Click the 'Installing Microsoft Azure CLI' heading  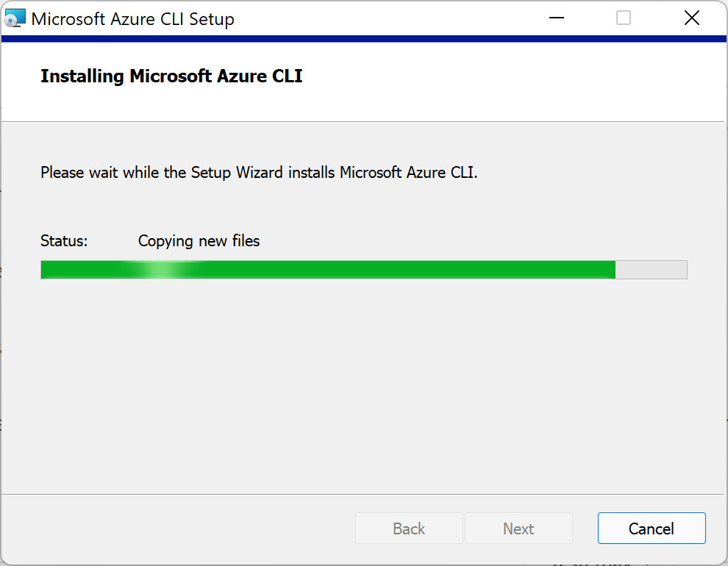171,76
